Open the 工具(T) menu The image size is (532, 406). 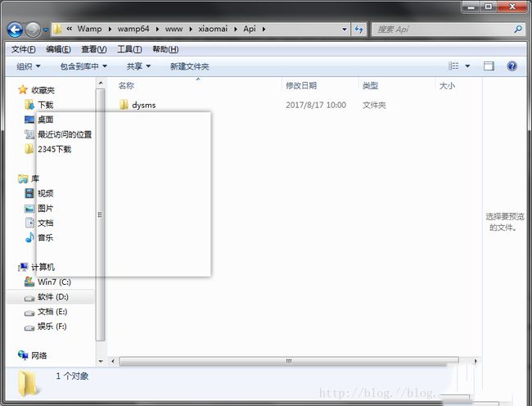pyautogui.click(x=129, y=49)
